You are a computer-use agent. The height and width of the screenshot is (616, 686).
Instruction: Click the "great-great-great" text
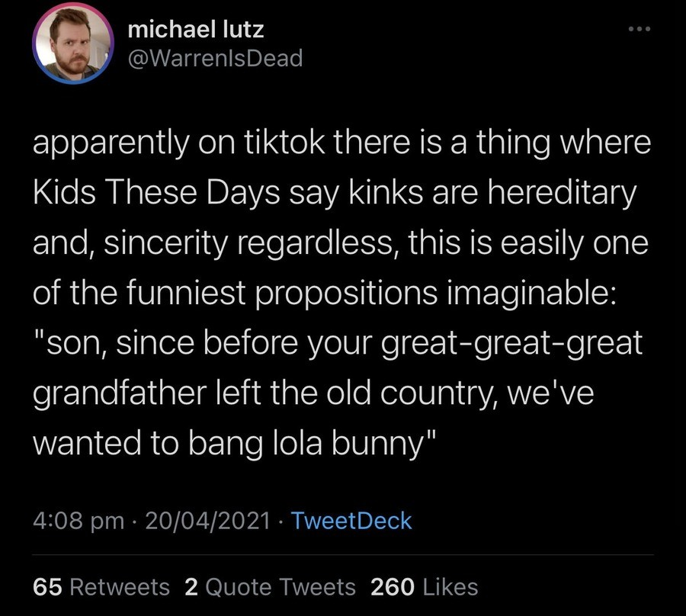[511, 345]
